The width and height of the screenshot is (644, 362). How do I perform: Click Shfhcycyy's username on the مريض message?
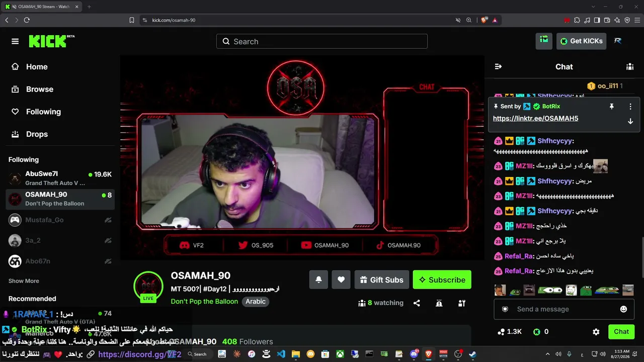[x=555, y=181]
